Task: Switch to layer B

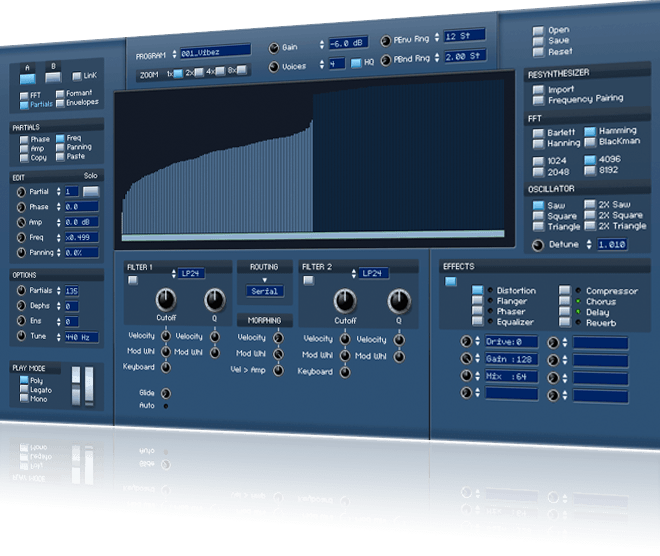Action: point(55,76)
